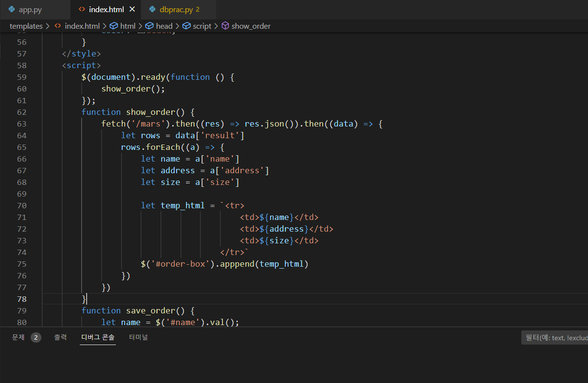Image resolution: width=588 pixels, height=383 pixels.
Task: Click the HTML icon on index.html tab
Action: pyautogui.click(x=82, y=9)
